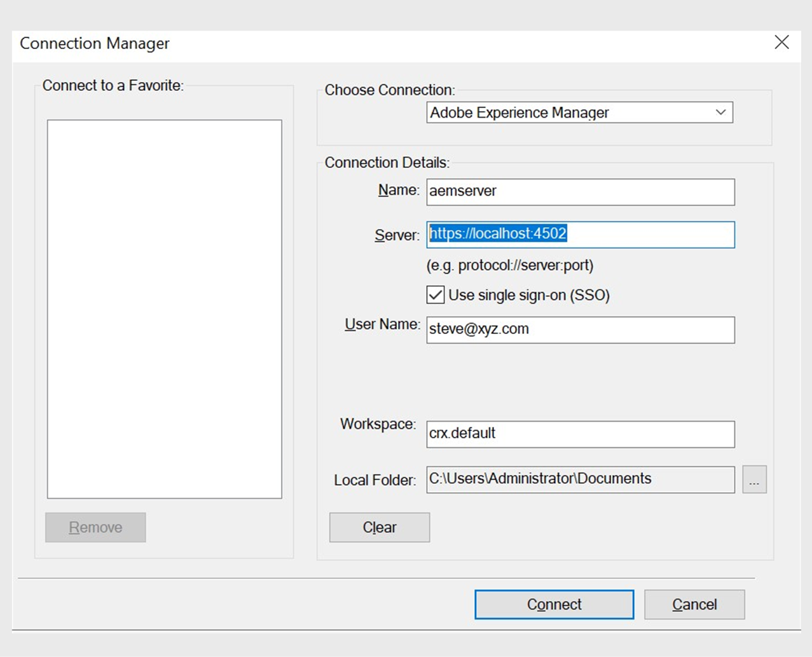
Task: Click the Server label
Action: tap(397, 235)
